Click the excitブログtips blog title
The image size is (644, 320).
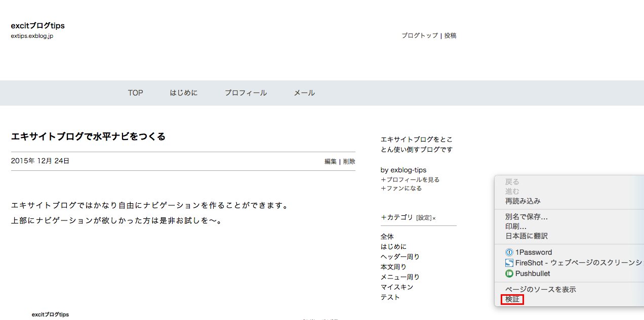click(37, 26)
